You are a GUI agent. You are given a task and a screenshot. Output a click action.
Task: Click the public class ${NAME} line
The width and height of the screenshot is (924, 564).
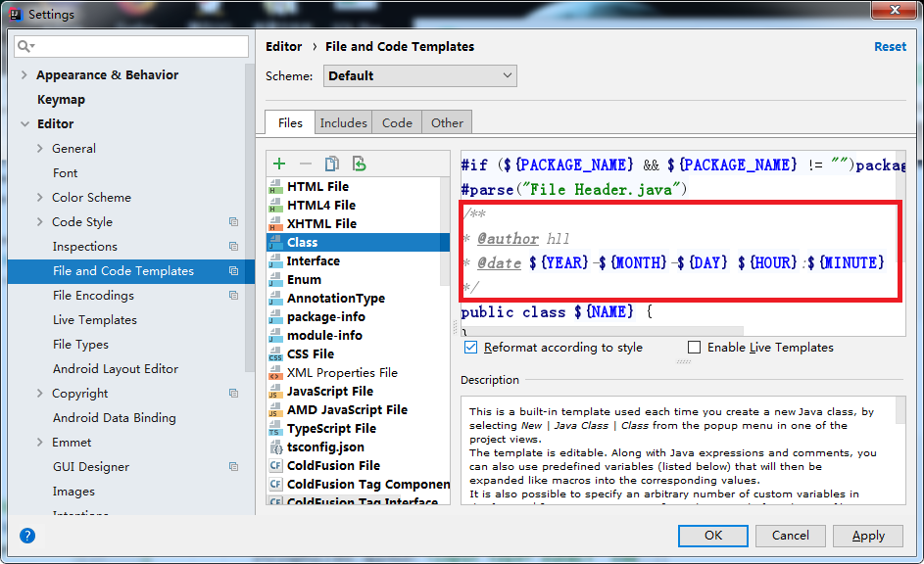pyautogui.click(x=557, y=311)
